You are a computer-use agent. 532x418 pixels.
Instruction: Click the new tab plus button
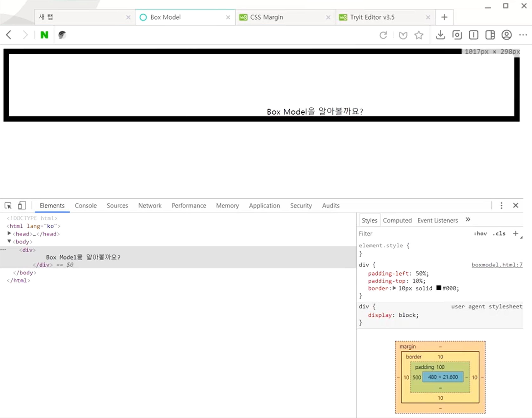click(444, 17)
